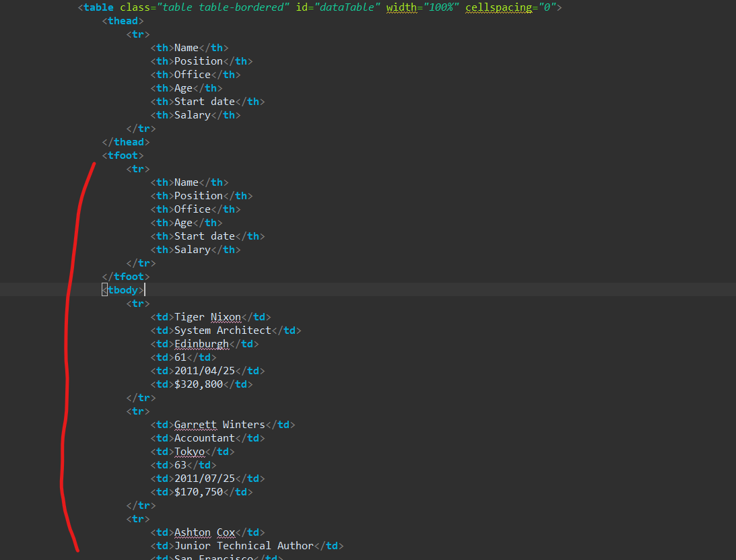Click the age value "61"
The height and width of the screenshot is (560, 736).
click(180, 357)
